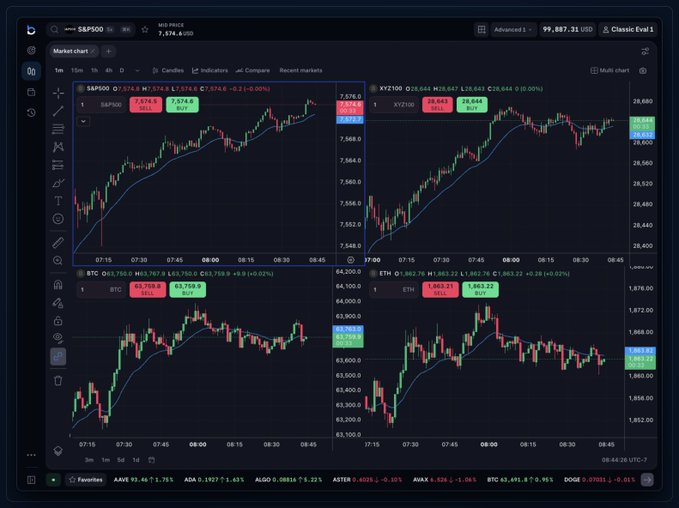This screenshot has width=679, height=508.
Task: Open chart settings sliders icon
Action: tap(645, 52)
